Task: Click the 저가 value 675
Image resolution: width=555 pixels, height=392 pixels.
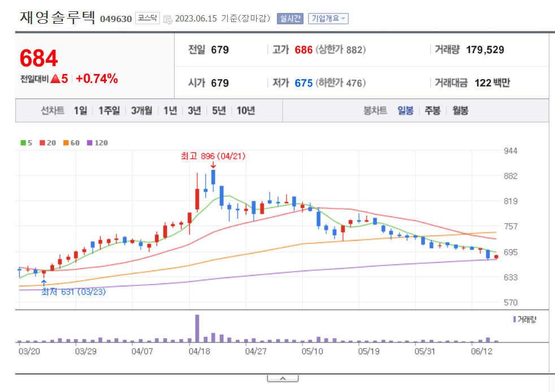Action: pos(303,83)
